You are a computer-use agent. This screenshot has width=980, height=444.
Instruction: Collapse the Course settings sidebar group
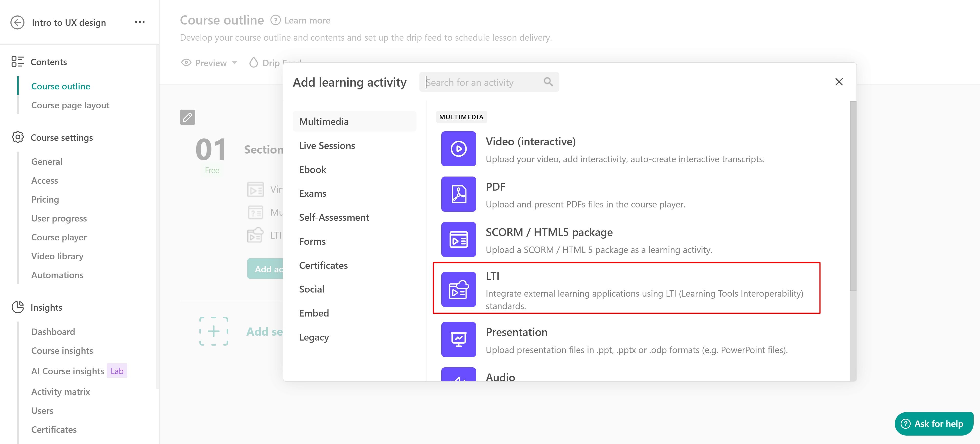click(x=62, y=137)
